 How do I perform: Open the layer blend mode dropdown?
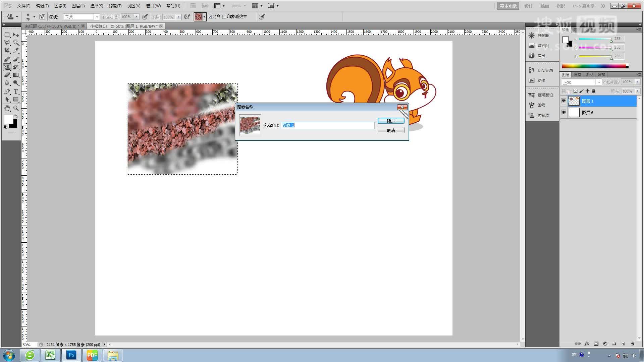pyautogui.click(x=581, y=82)
